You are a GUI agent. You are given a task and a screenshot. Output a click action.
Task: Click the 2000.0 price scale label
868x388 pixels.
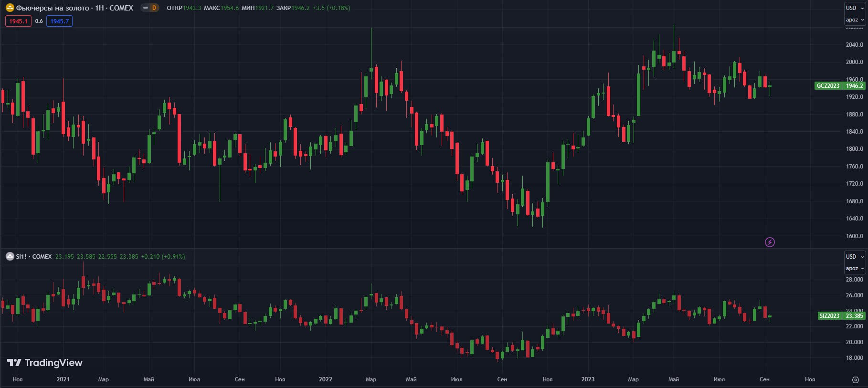[855, 62]
